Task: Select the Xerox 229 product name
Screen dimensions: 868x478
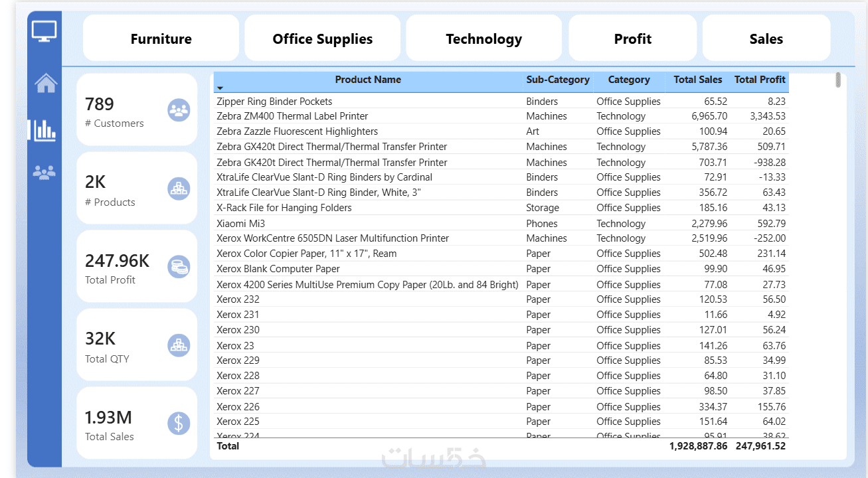Action: click(x=238, y=360)
